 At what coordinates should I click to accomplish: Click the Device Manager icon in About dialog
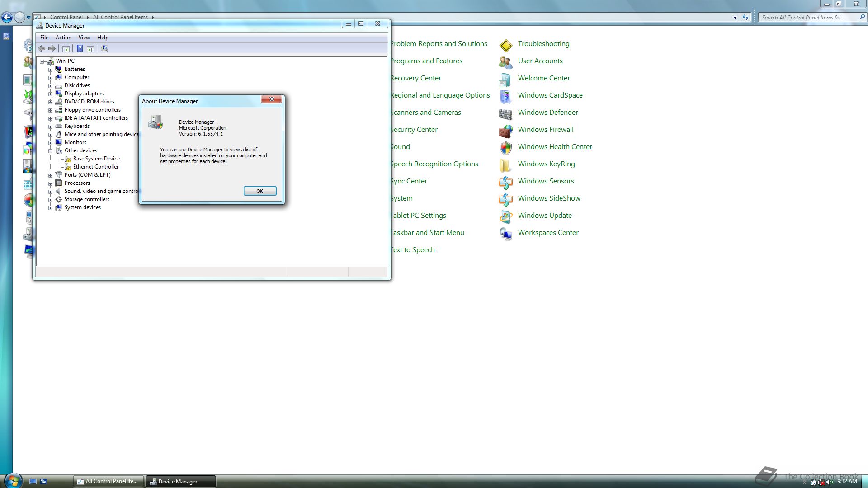[x=156, y=122]
